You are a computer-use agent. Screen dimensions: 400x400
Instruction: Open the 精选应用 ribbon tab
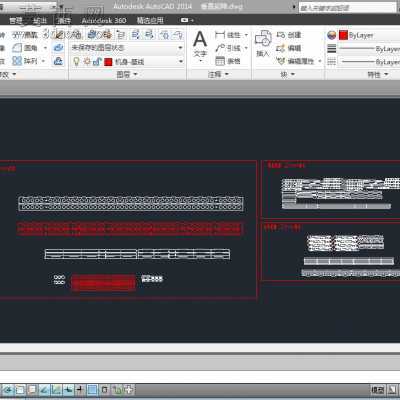coord(150,21)
